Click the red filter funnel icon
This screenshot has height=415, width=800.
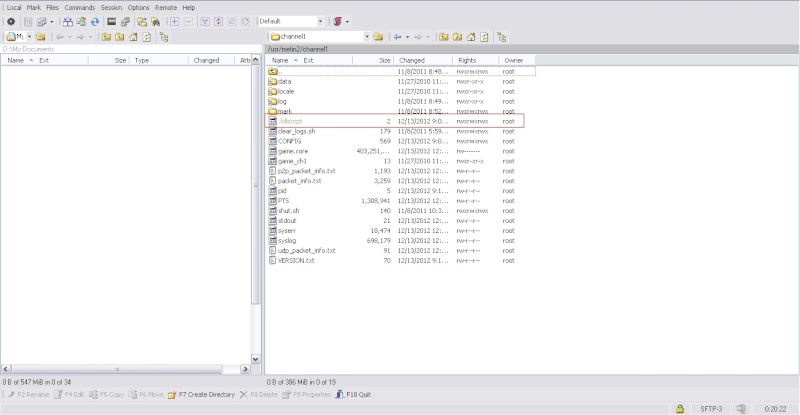pos(205,21)
